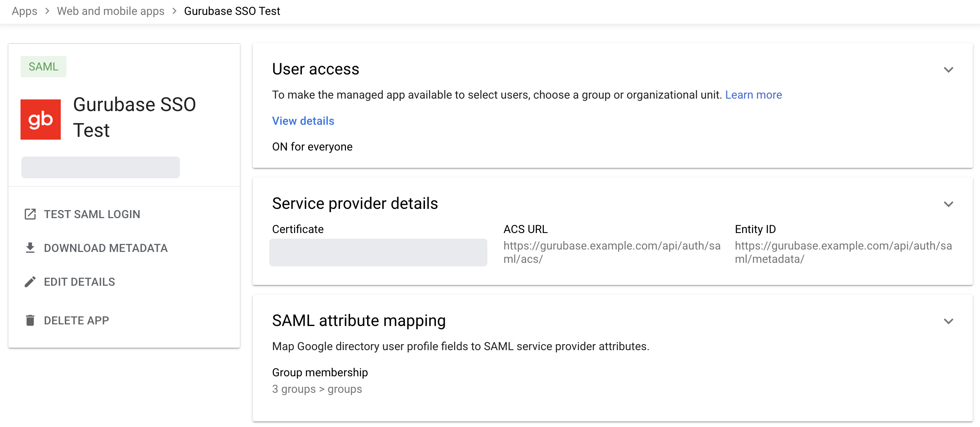Click the Gurubase SSO Test app title

[x=134, y=117]
